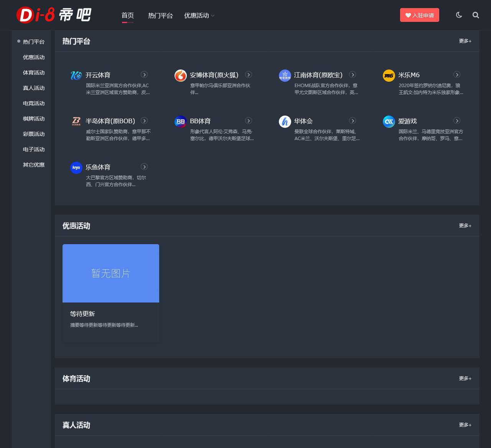491x448 pixels.
Task: Click 华体会 platform title
Action: click(303, 121)
